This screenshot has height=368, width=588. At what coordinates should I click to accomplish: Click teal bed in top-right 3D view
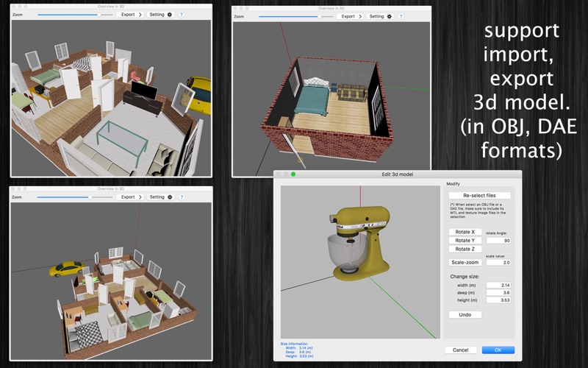point(312,100)
